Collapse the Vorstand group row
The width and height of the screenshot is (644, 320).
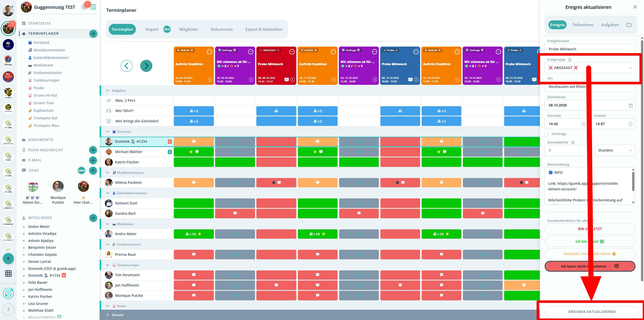[108, 132]
